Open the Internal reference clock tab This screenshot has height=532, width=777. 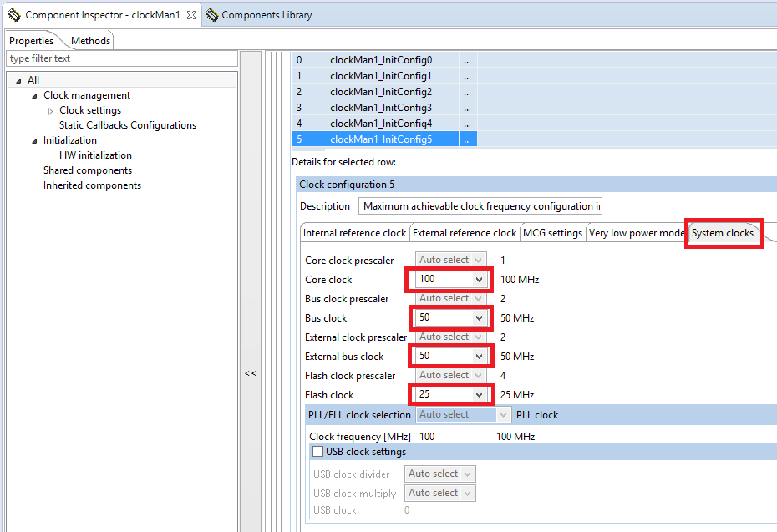pyautogui.click(x=354, y=233)
